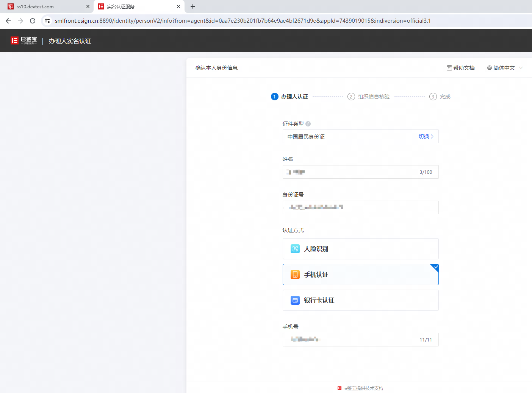Click the 姓名 input field
This screenshot has width=532, height=393.
coord(361,172)
